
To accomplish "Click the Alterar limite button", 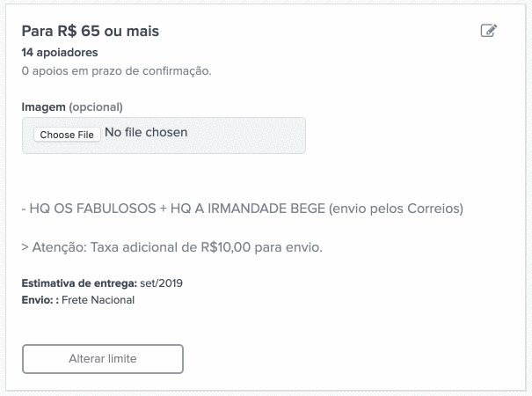I will click(103, 359).
